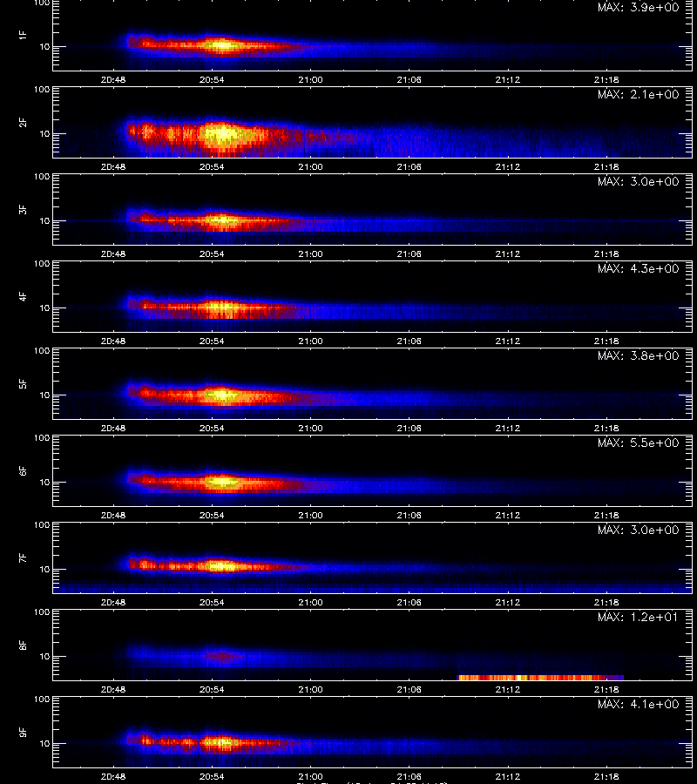The height and width of the screenshot is (784, 697).
Task: Select the 21:06 time label below 2F panel
Action: click(x=409, y=166)
